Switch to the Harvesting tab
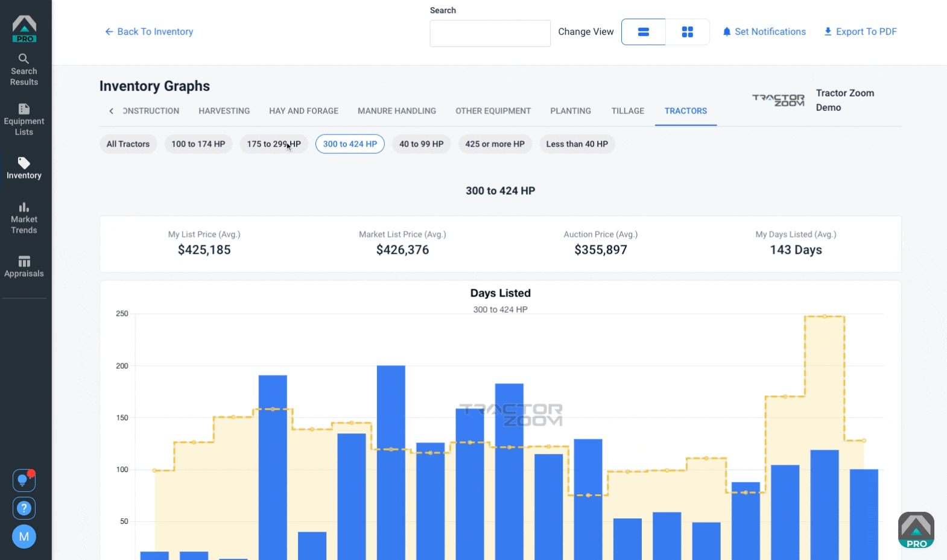The image size is (947, 560). point(224,111)
